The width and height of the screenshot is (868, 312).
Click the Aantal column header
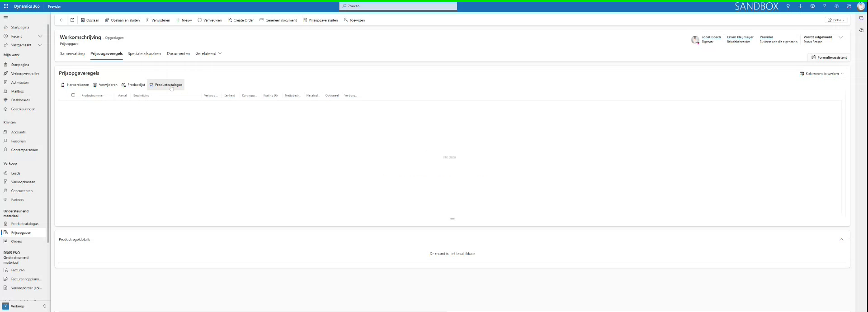(x=123, y=95)
